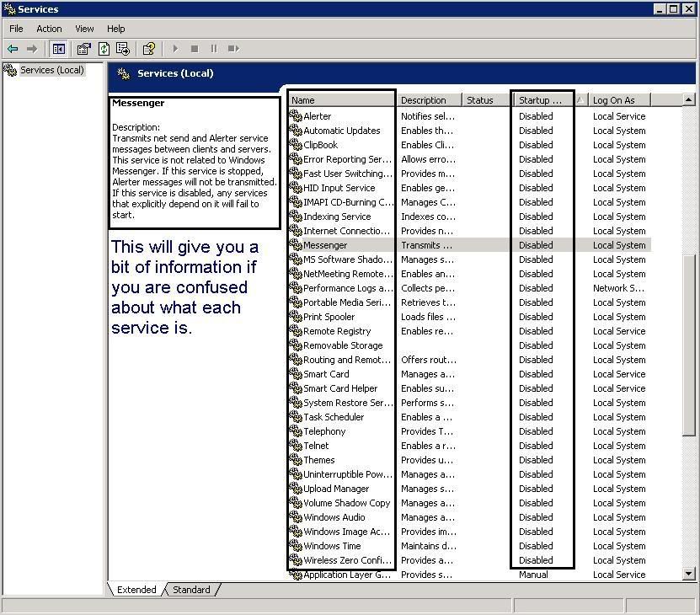Click the gear icon beside Themes

296,460
